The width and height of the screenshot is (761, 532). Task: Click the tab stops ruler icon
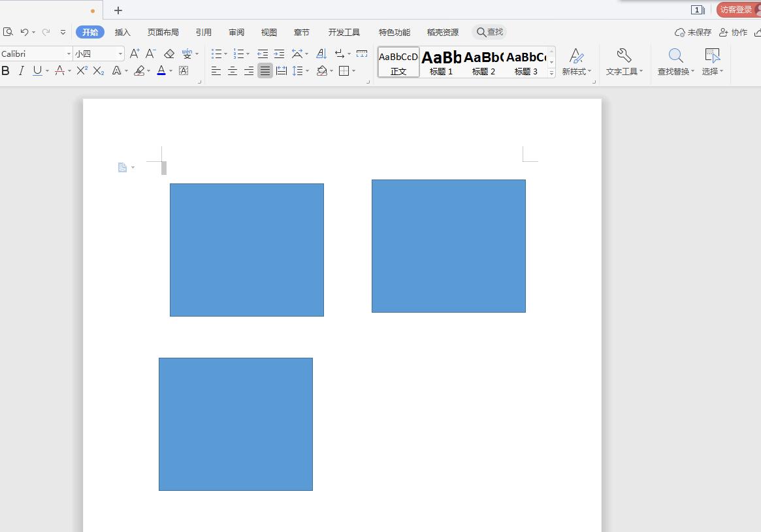pyautogui.click(x=362, y=54)
